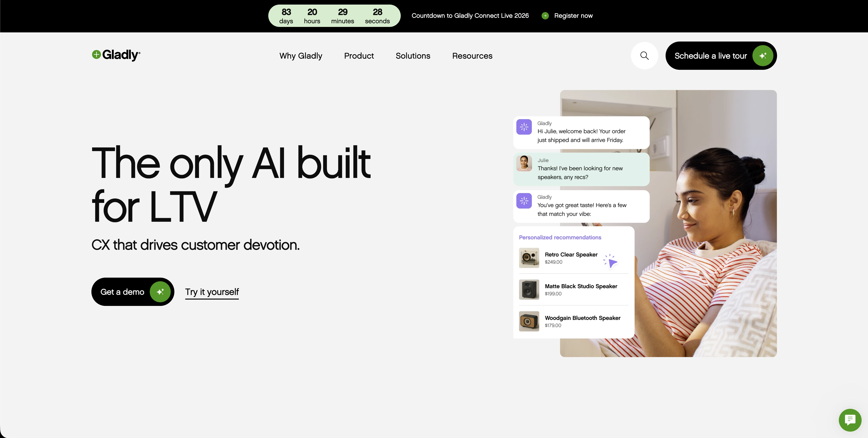Click sparkle icon on Schedule a live tour
Image resolution: width=868 pixels, height=438 pixels.
point(763,56)
